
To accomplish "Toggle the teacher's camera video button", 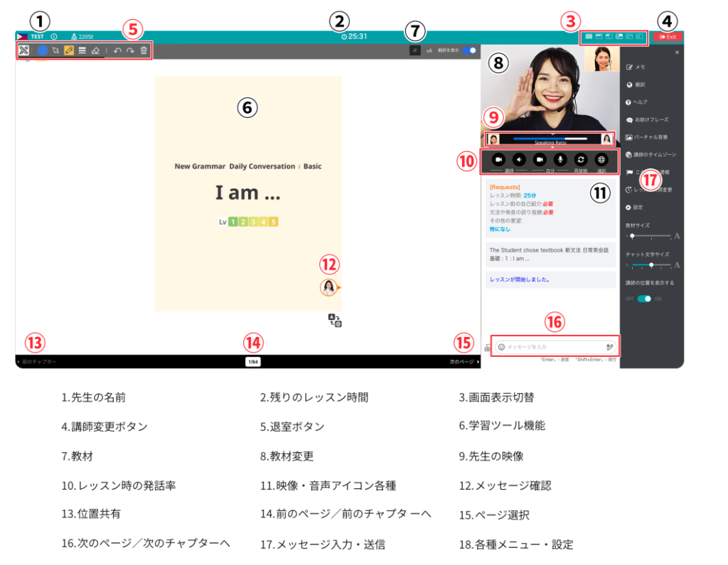I will [x=498, y=160].
